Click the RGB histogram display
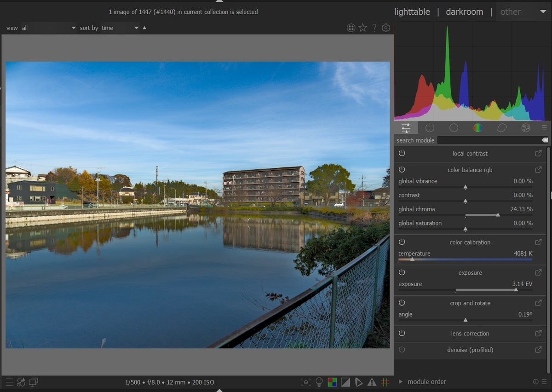 [x=472, y=71]
